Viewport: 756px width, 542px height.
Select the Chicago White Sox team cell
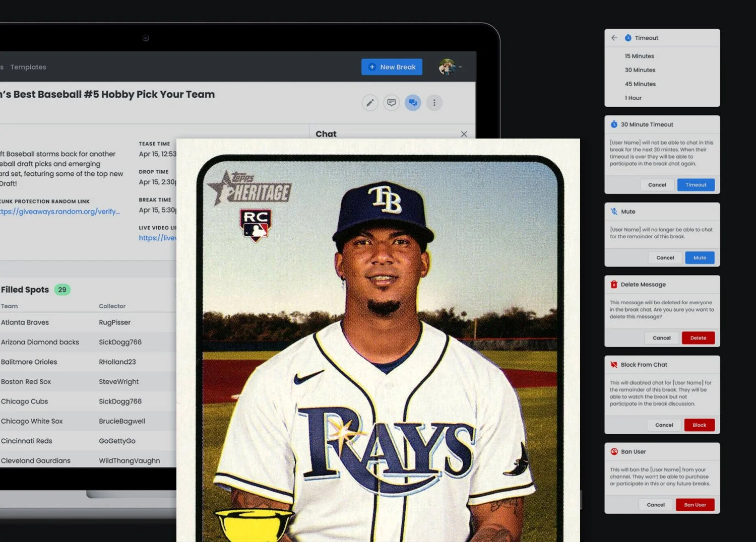pos(32,421)
